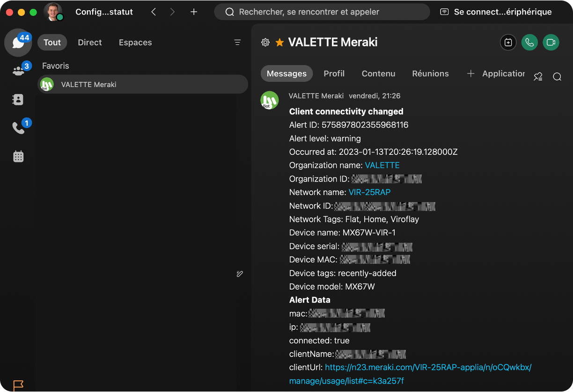Viewport: 573px width, 392px height.
Task: Start an audio call with VALETTE Meraki
Action: (x=529, y=42)
